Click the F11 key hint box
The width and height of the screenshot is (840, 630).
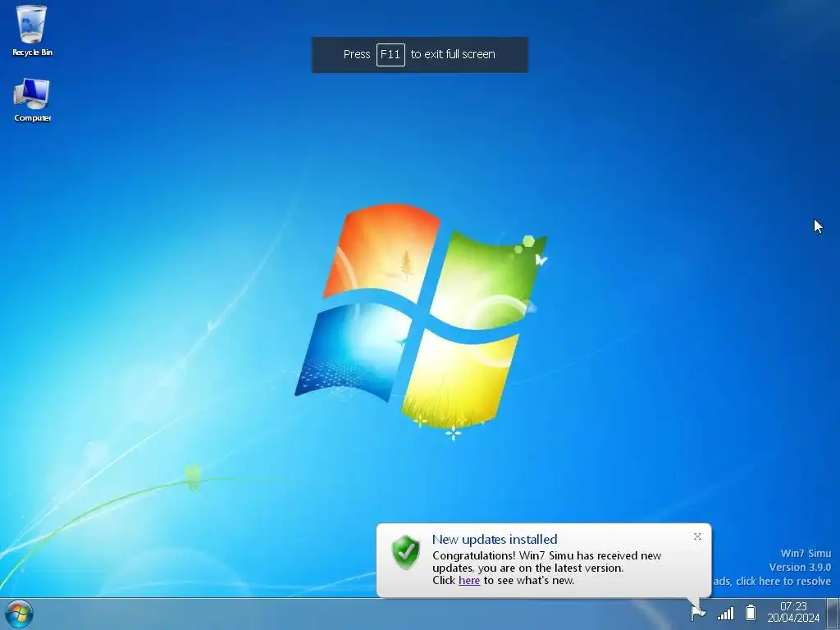tap(390, 55)
